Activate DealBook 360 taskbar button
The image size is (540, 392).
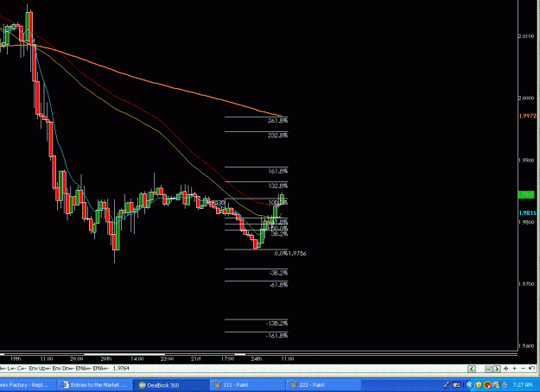(172, 385)
